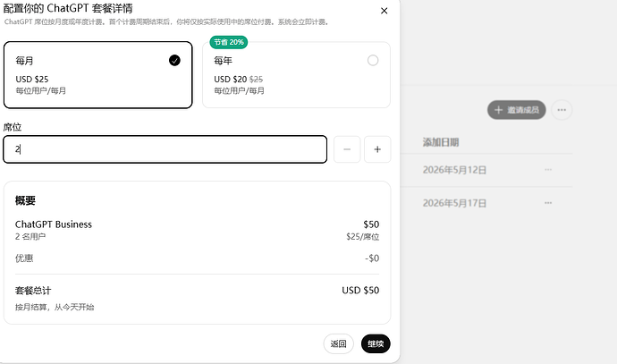Screen dimensions: 617x364
Task: Click the 添加日期 column header
Action: [x=441, y=142]
